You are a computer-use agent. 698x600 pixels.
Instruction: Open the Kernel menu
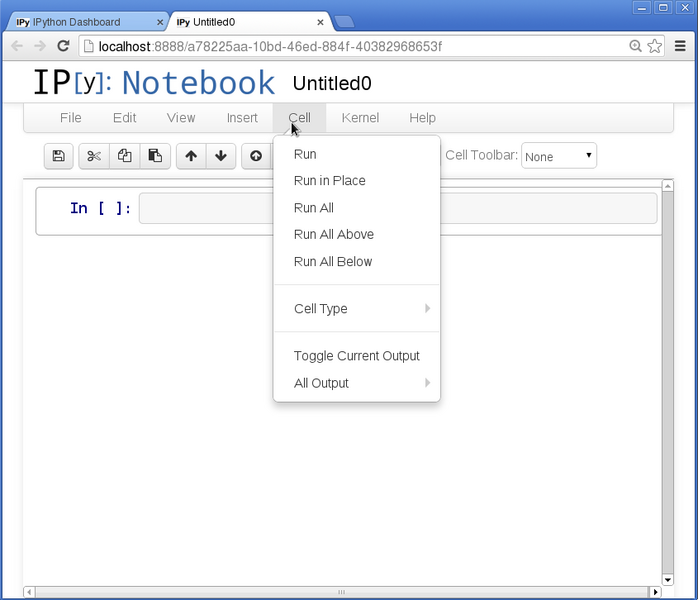coord(360,118)
